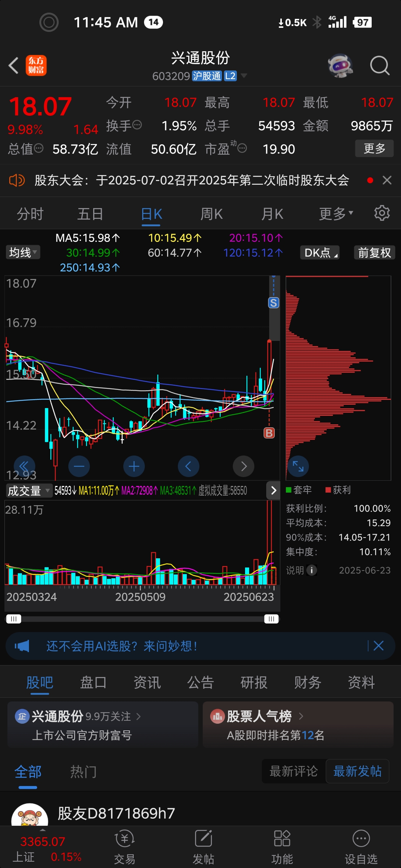The width and height of the screenshot is (401, 868).
Task: Open 股票人气榜 ranking chevron
Action: [x=301, y=716]
